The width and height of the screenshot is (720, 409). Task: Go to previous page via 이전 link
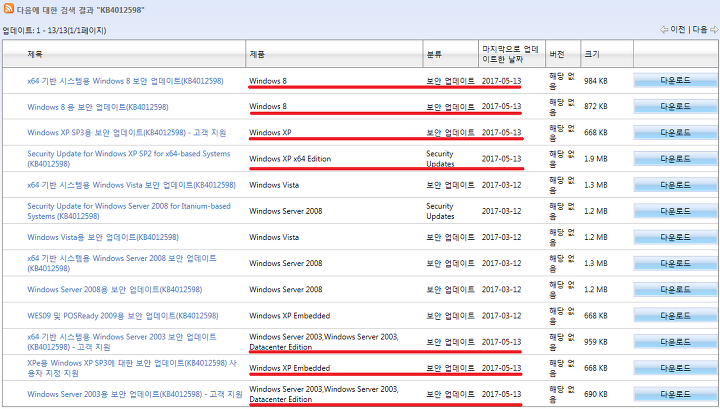pyautogui.click(x=678, y=29)
